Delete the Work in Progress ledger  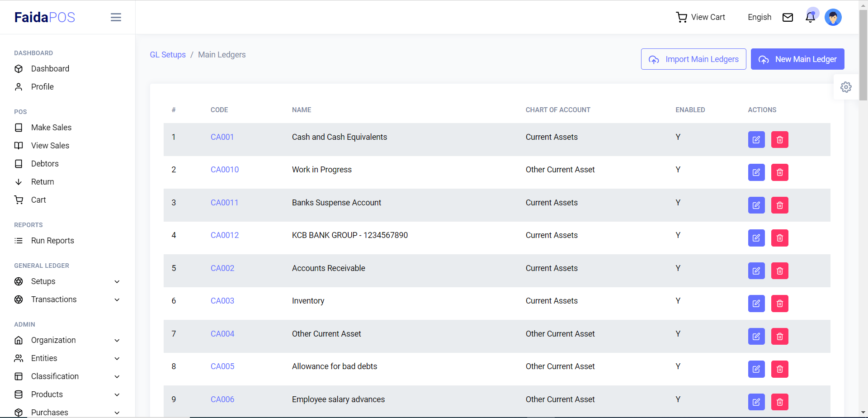coord(779,172)
